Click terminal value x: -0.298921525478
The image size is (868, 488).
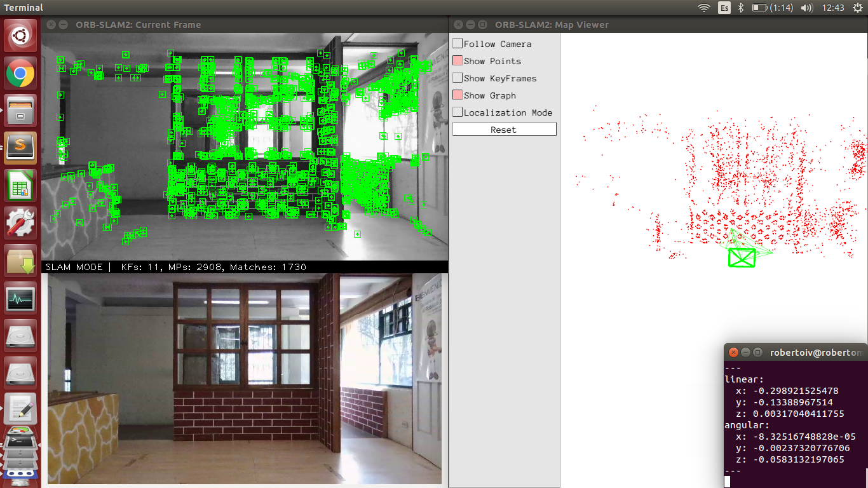pos(787,390)
